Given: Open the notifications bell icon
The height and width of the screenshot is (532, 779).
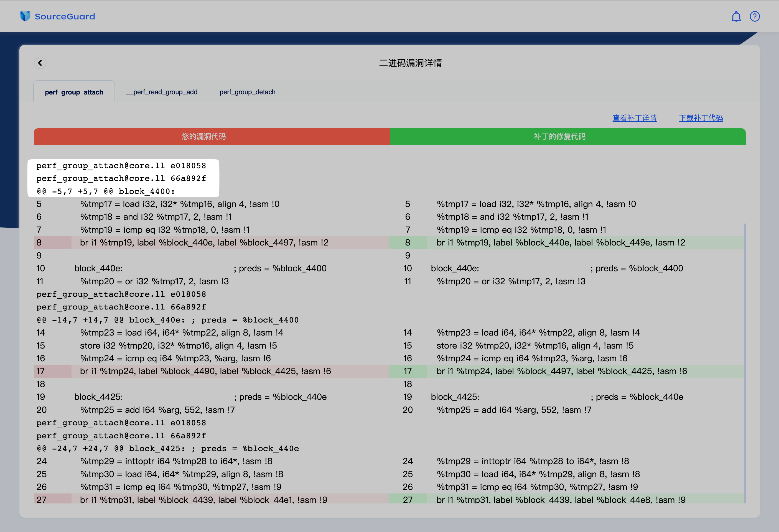Looking at the screenshot, I should pyautogui.click(x=736, y=16).
